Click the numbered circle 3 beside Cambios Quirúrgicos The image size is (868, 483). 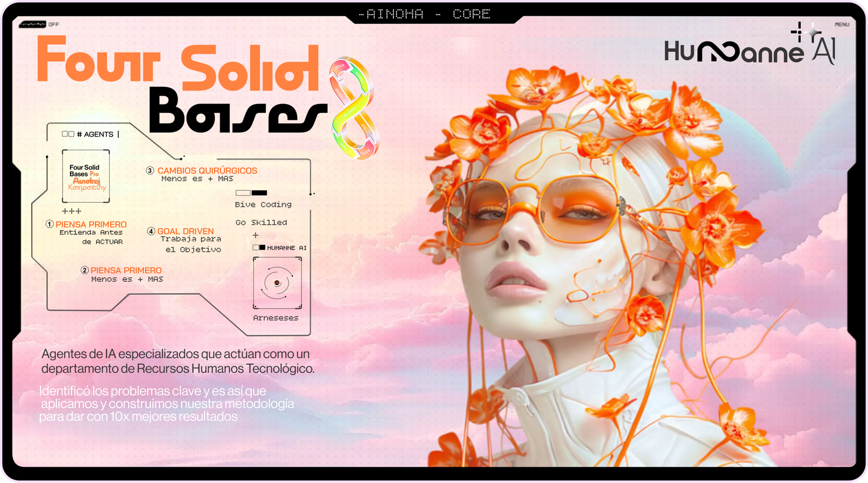150,170
